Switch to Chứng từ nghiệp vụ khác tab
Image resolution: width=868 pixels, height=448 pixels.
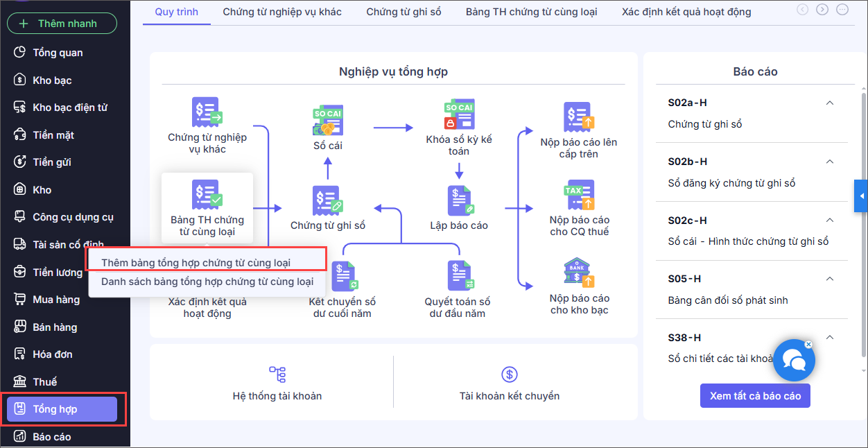(x=282, y=12)
